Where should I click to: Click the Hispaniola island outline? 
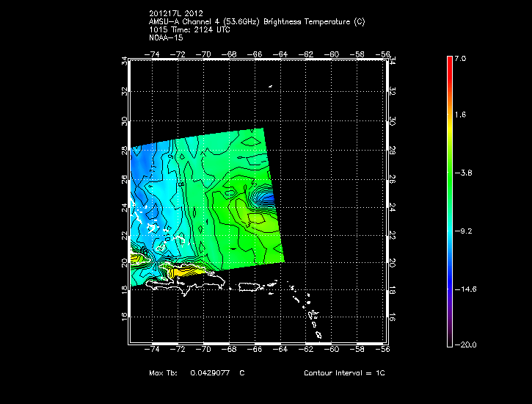pyautogui.click(x=186, y=281)
